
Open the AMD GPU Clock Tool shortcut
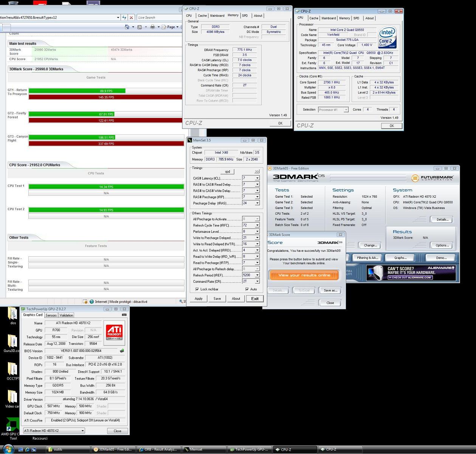tap(12, 428)
